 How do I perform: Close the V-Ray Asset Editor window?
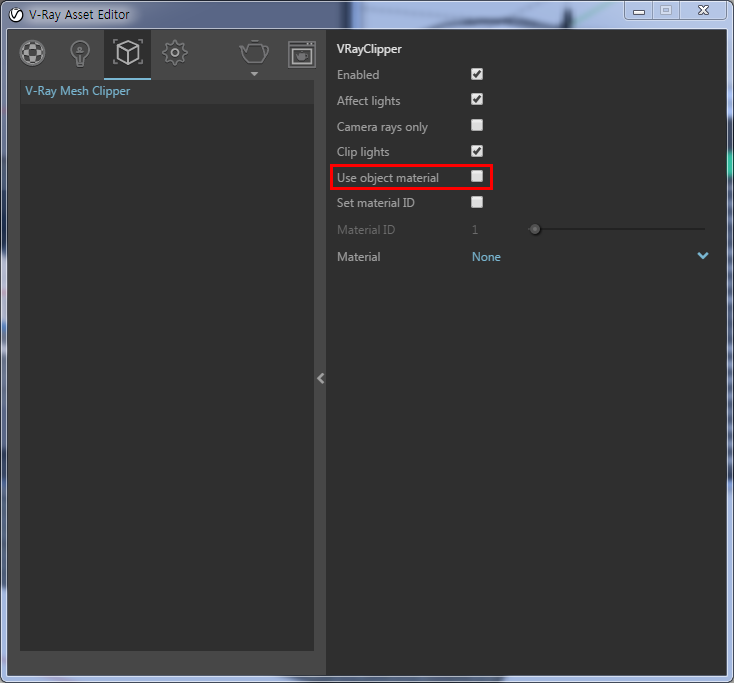(x=703, y=10)
